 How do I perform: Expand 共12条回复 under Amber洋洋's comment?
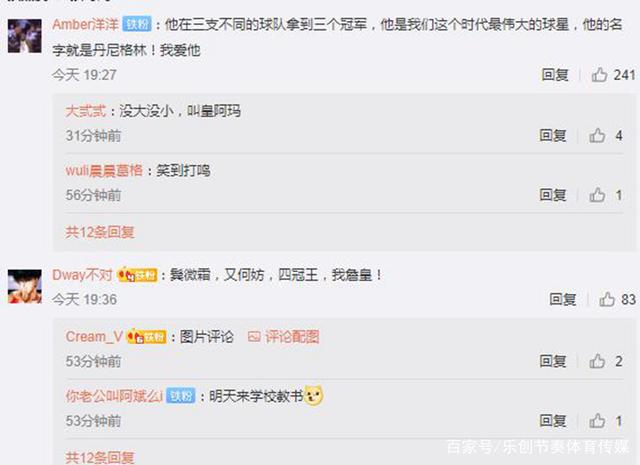(100, 232)
